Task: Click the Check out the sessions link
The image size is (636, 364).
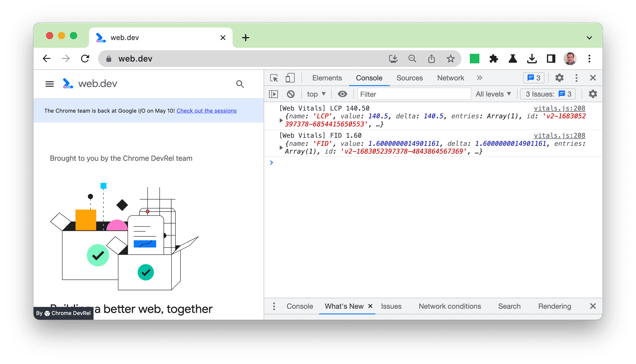Action: pos(207,111)
